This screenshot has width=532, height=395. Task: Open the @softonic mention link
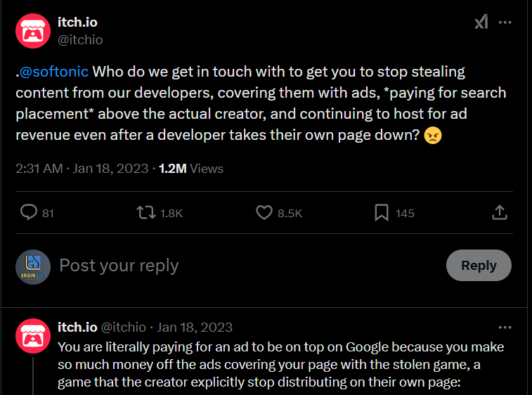point(54,72)
